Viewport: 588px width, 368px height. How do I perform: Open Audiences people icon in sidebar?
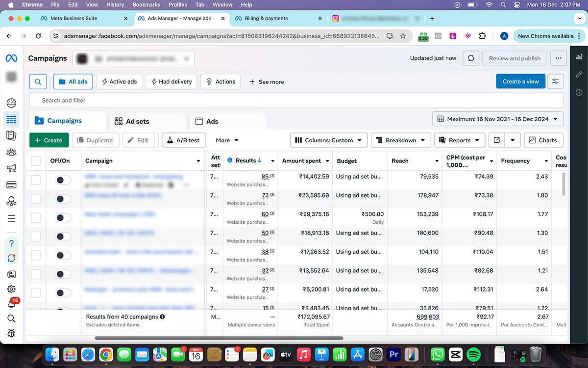point(11,152)
